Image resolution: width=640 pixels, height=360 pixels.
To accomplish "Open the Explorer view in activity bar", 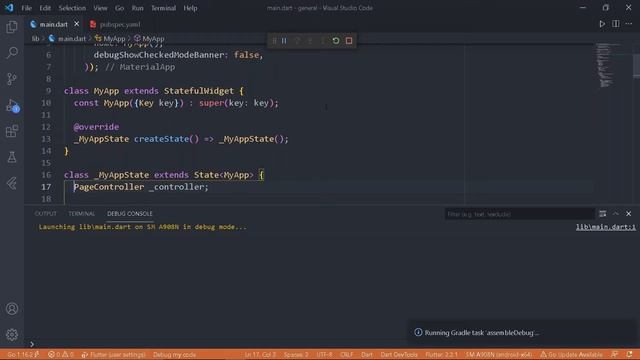I will point(12,27).
